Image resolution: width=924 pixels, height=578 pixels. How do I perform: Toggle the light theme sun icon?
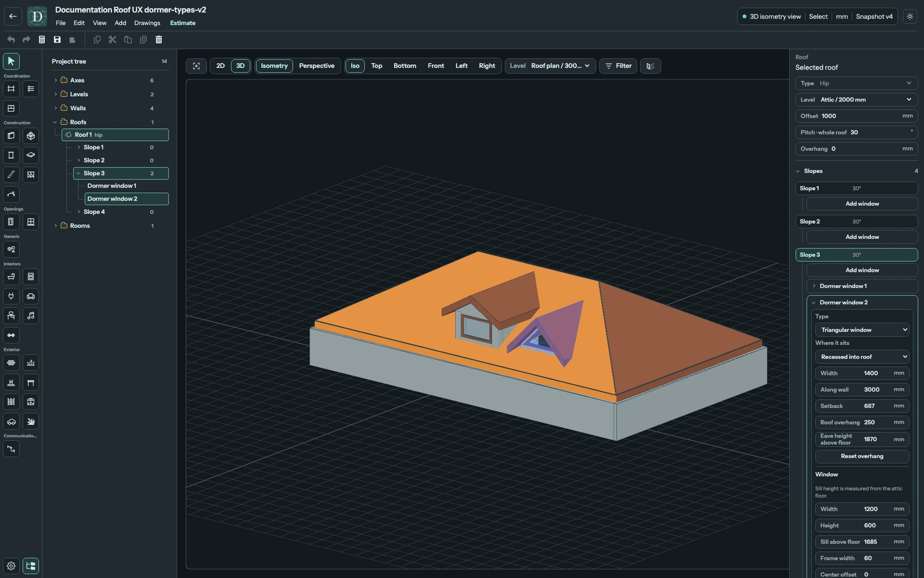click(x=910, y=16)
